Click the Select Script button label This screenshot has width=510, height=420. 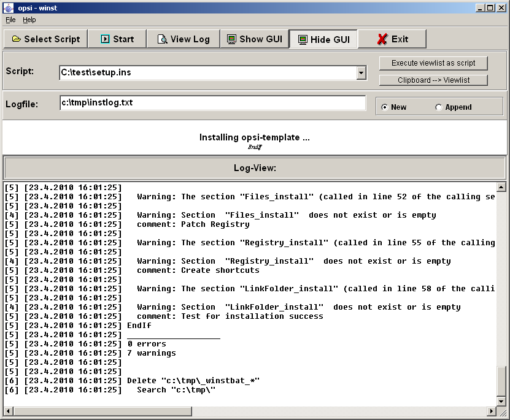(x=52, y=39)
